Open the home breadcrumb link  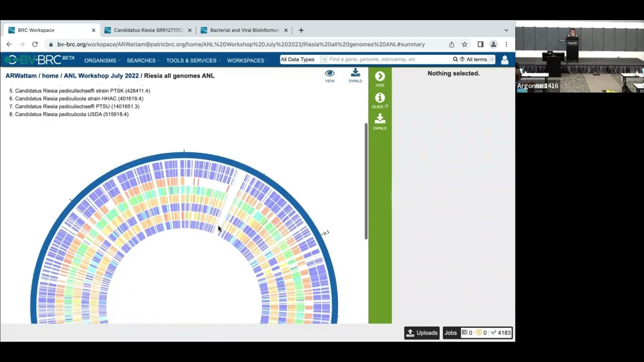(50, 75)
